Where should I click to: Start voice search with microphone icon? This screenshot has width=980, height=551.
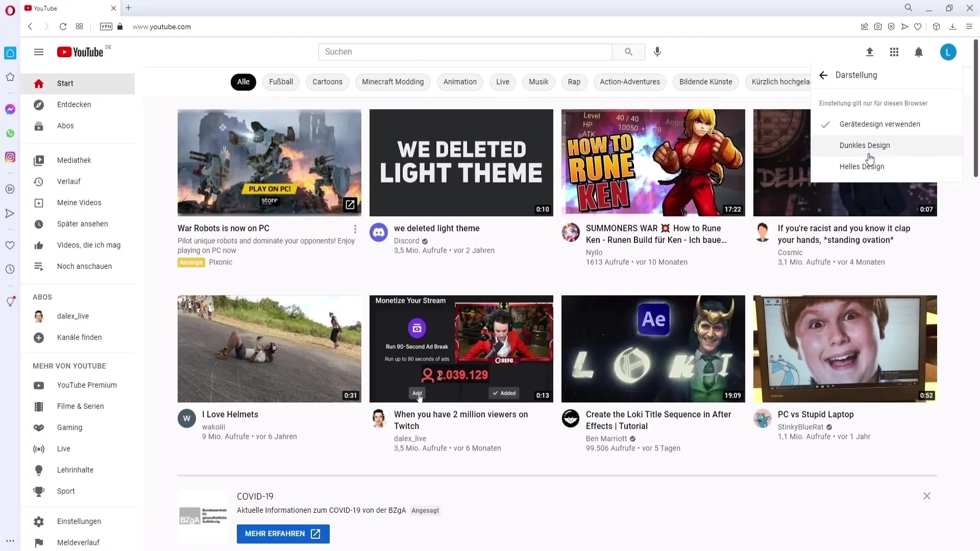click(657, 52)
